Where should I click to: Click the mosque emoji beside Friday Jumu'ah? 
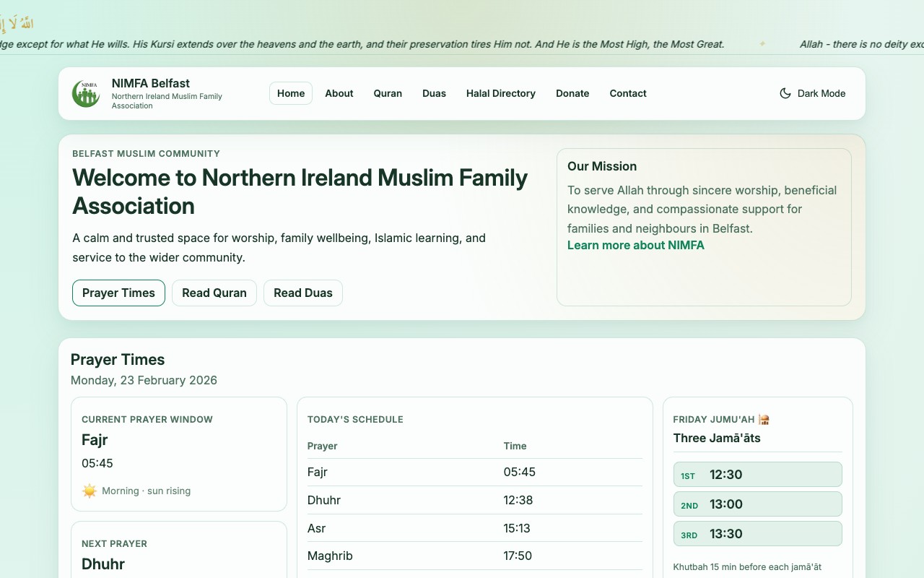(x=764, y=418)
